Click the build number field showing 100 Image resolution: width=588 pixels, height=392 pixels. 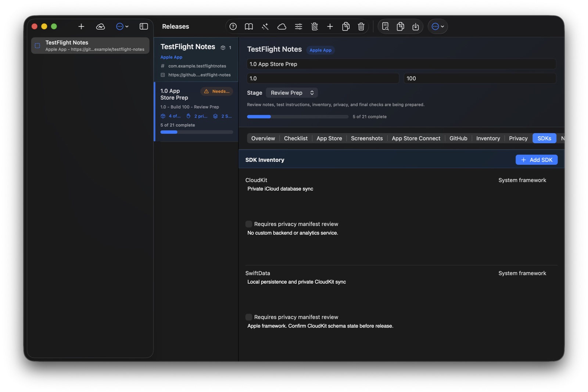[x=480, y=78]
